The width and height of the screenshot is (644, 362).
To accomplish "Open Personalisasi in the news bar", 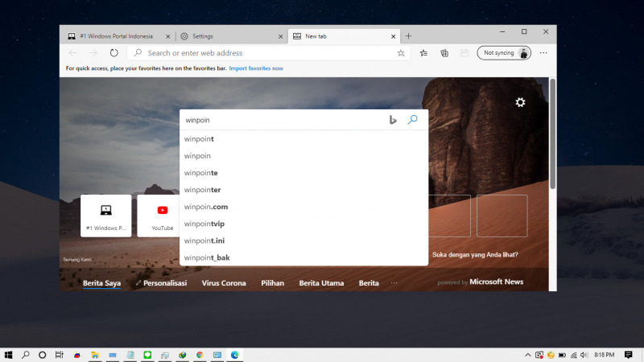I will point(162,283).
